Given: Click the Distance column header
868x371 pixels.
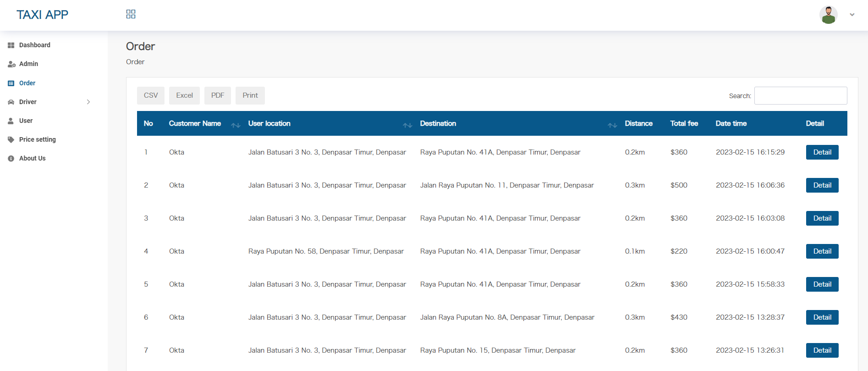Looking at the screenshot, I should 638,123.
